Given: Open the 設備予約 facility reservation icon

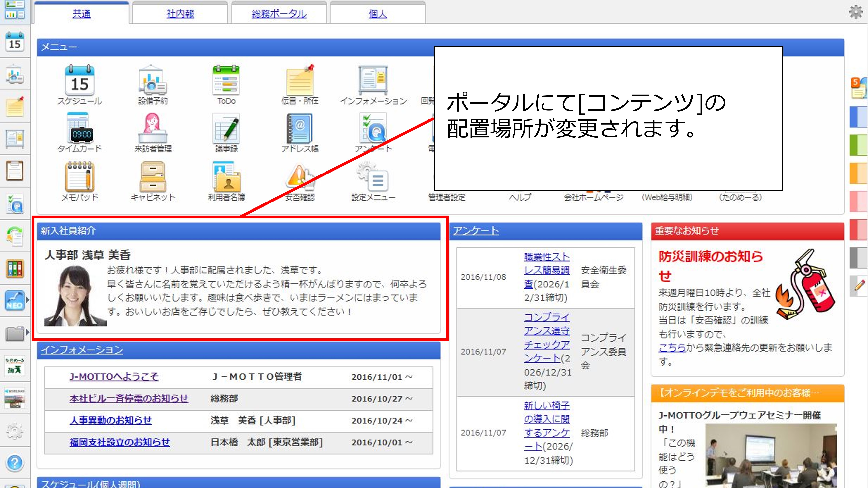Looking at the screenshot, I should (153, 80).
